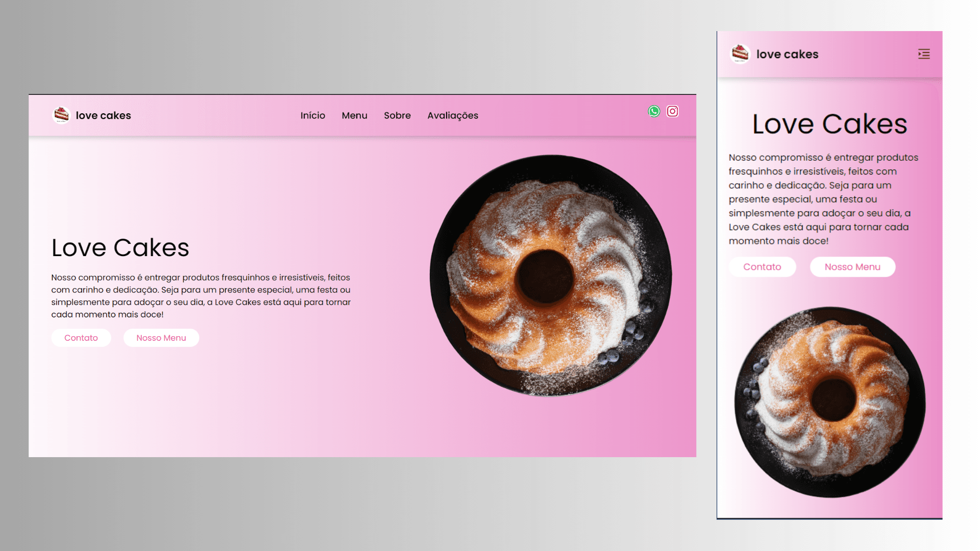Open Instagram profile icon in the navbar

672,111
